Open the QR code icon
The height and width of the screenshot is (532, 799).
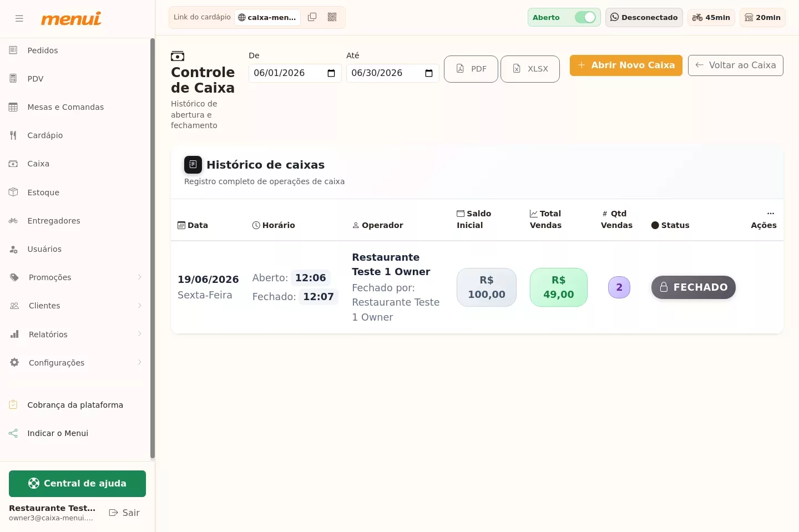[332, 17]
